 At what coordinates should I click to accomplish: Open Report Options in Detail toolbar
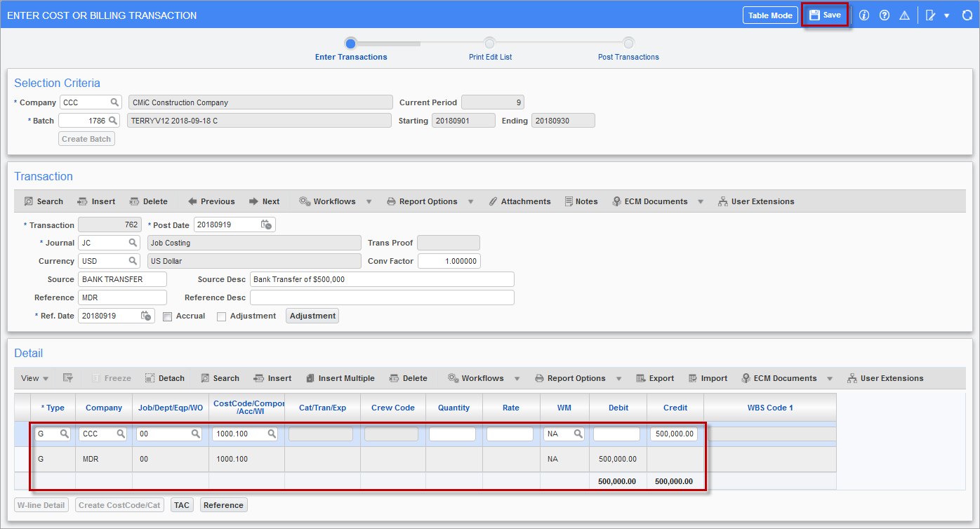(x=570, y=378)
